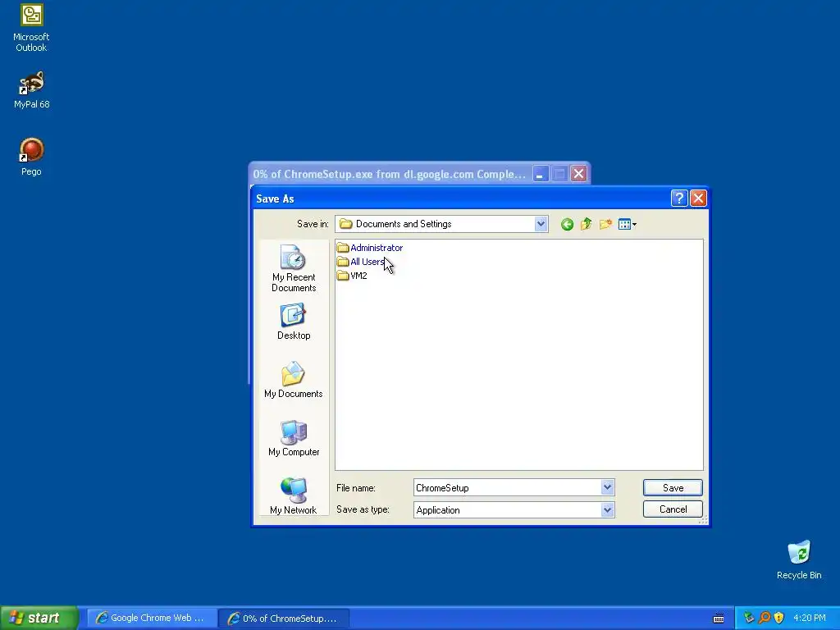The width and height of the screenshot is (840, 630).
Task: Close the ChromeSetup download window
Action: (x=578, y=174)
